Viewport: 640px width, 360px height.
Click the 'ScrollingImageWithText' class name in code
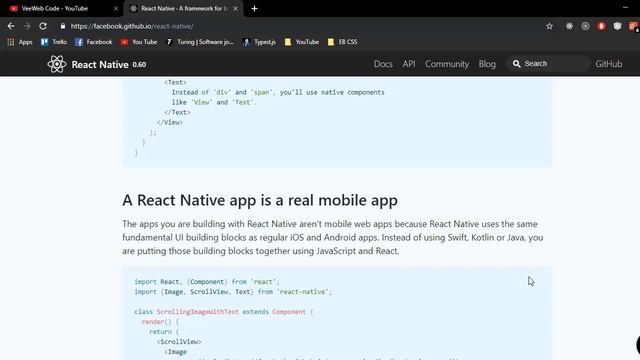(198, 312)
